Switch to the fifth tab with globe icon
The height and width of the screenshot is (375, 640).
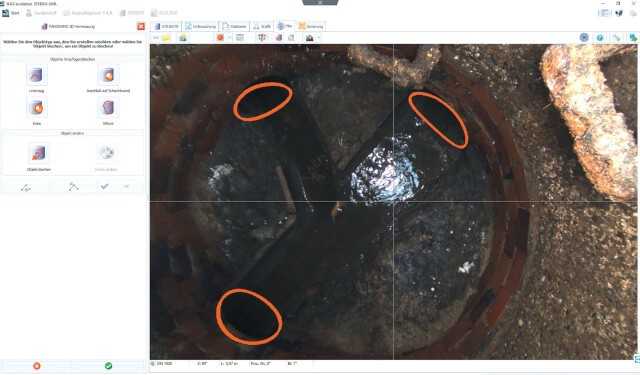pos(285,26)
